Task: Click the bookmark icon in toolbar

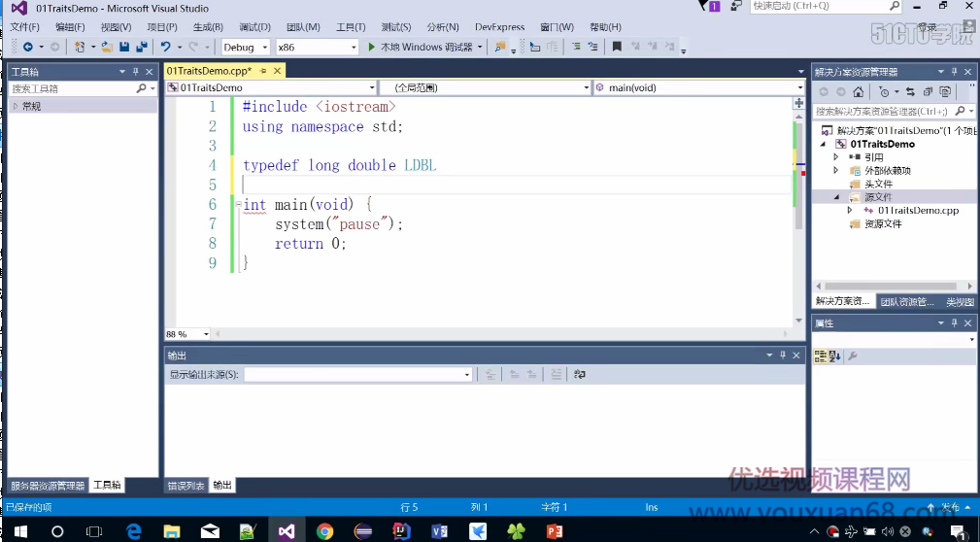Action: [x=616, y=47]
